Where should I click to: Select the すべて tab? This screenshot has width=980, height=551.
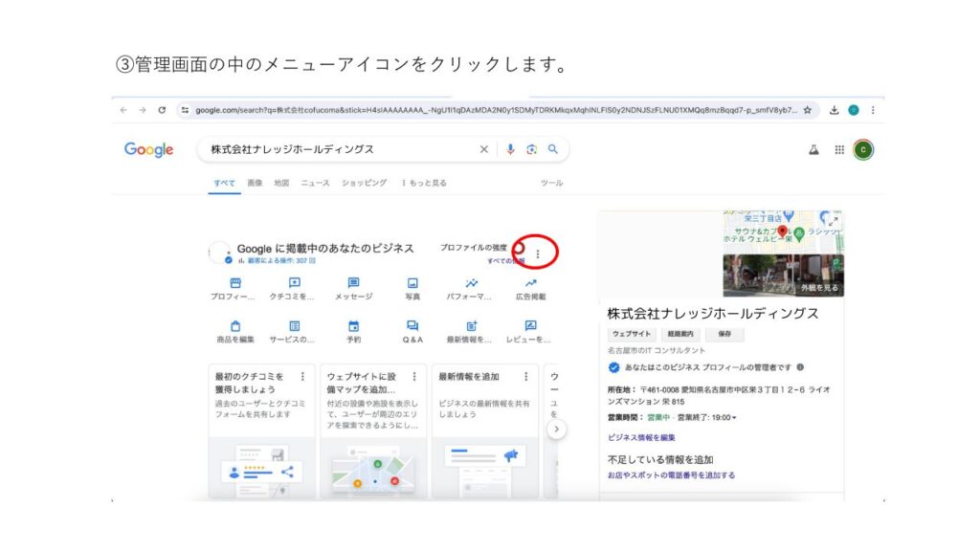click(x=224, y=183)
